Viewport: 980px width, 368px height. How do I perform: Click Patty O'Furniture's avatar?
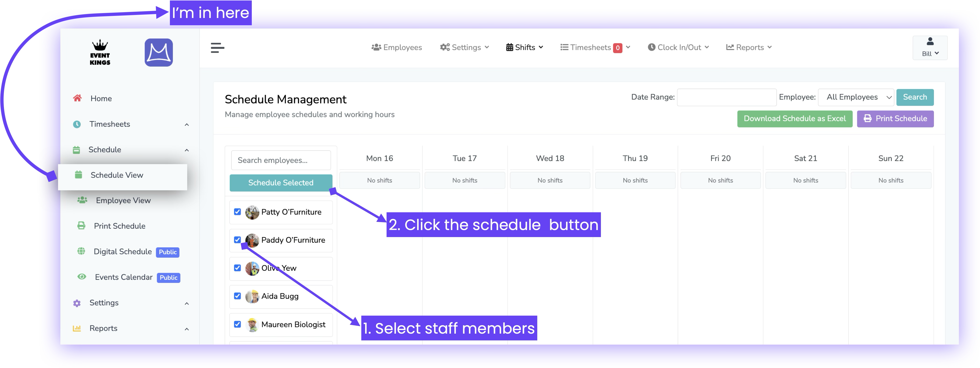(252, 212)
